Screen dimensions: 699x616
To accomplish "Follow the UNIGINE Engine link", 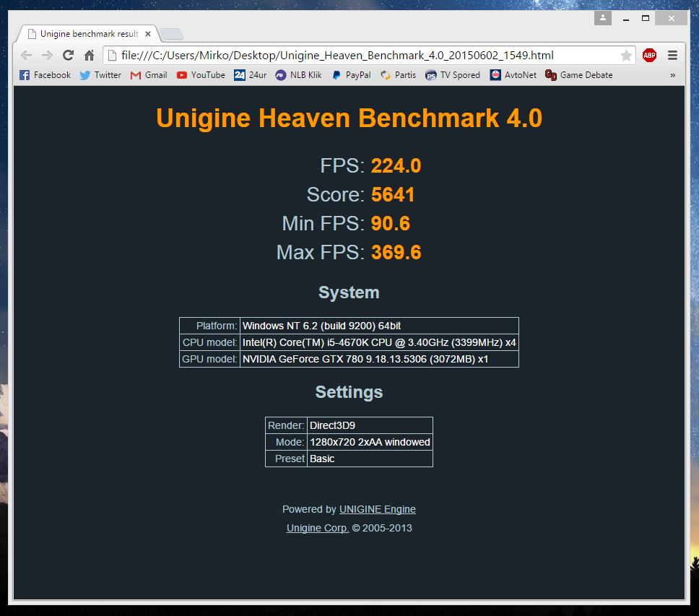I will (x=378, y=509).
